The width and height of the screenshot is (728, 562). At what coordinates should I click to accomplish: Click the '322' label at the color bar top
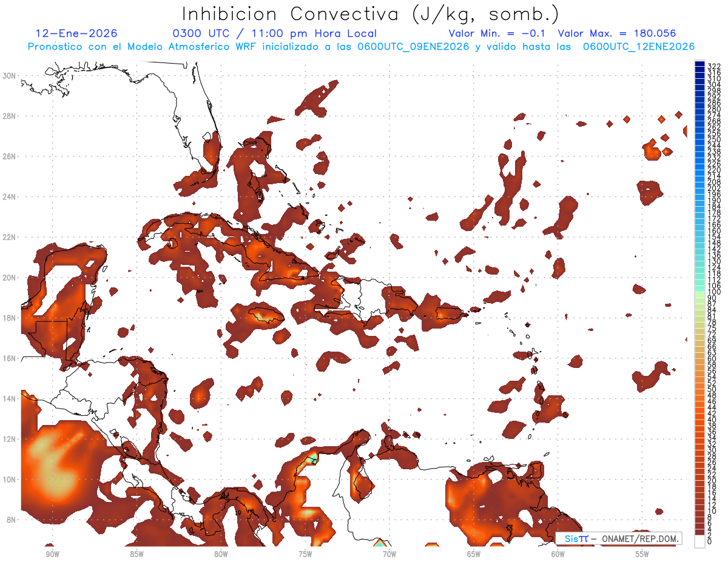[714, 66]
